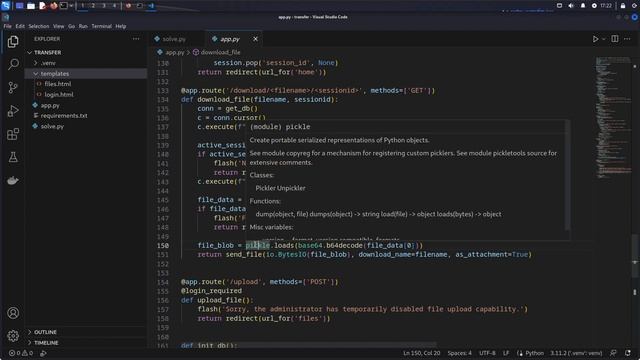Open the Run menu
This screenshot has height=360, width=640.
click(x=83, y=26)
